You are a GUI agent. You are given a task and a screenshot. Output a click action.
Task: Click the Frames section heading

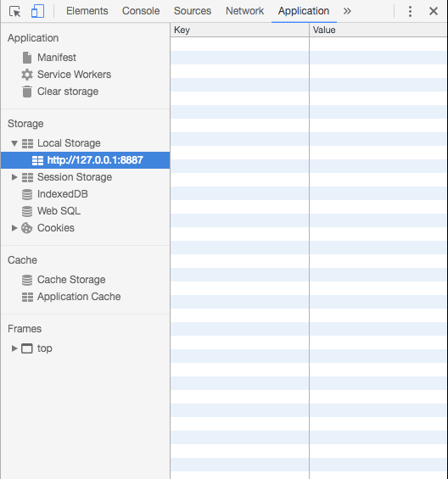click(25, 329)
